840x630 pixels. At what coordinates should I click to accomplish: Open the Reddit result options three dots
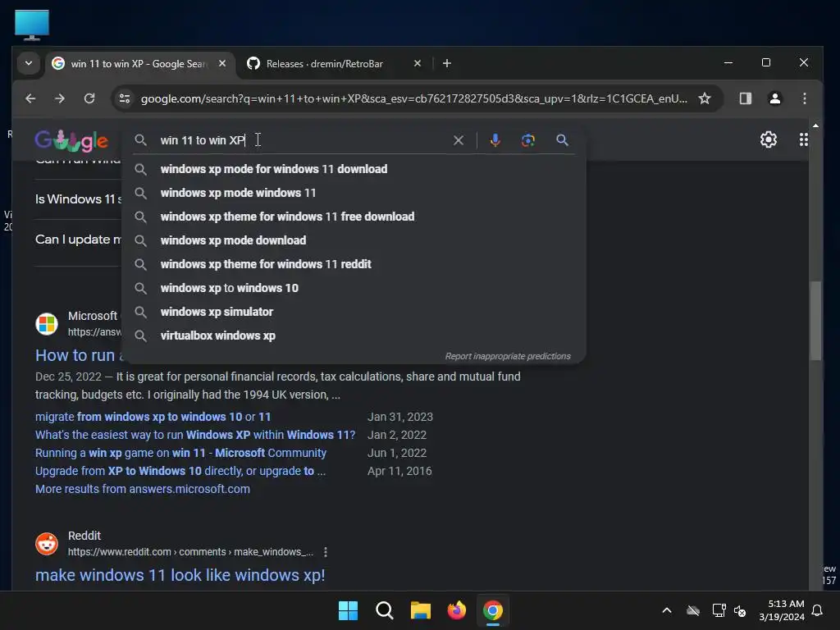(325, 552)
